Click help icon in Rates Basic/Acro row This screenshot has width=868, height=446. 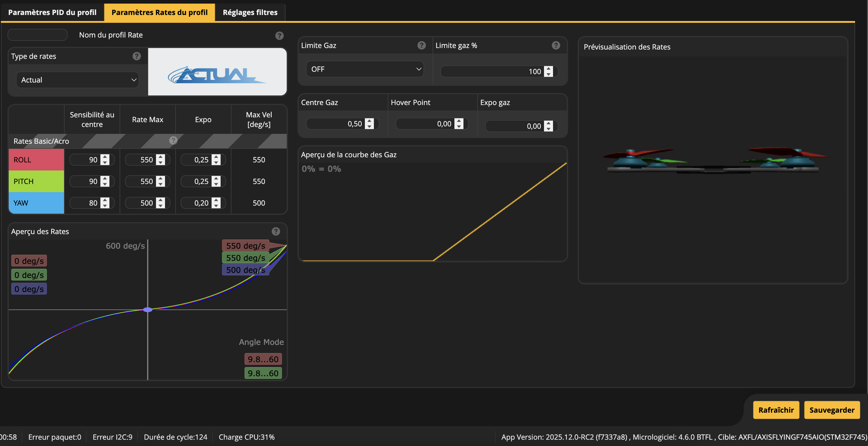(x=173, y=141)
